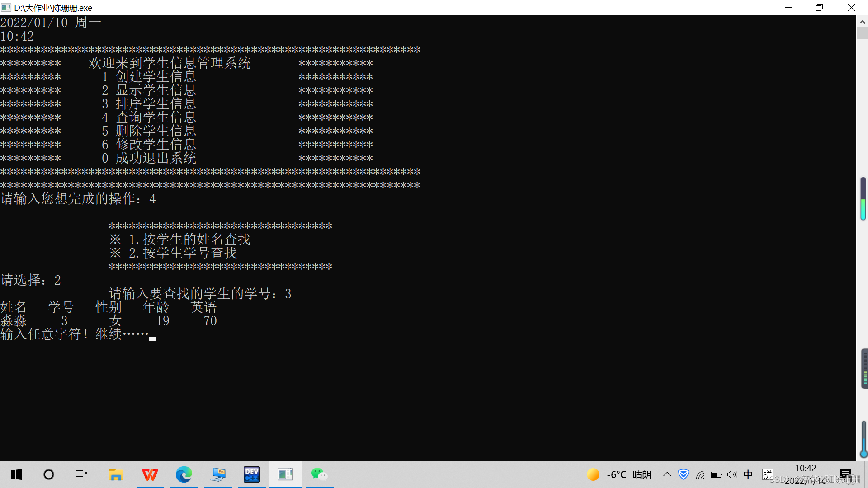Launch WPS Office from the taskbar
This screenshot has height=488, width=868.
click(150, 474)
